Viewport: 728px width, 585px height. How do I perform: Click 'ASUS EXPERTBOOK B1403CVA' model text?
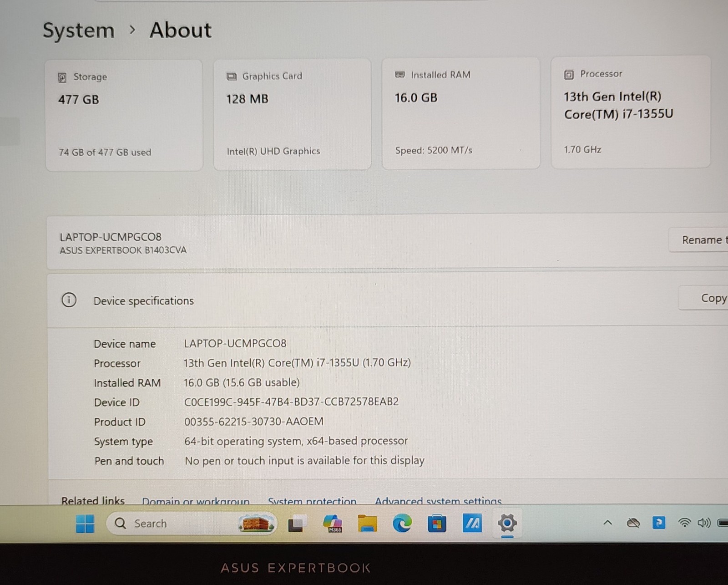[123, 250]
